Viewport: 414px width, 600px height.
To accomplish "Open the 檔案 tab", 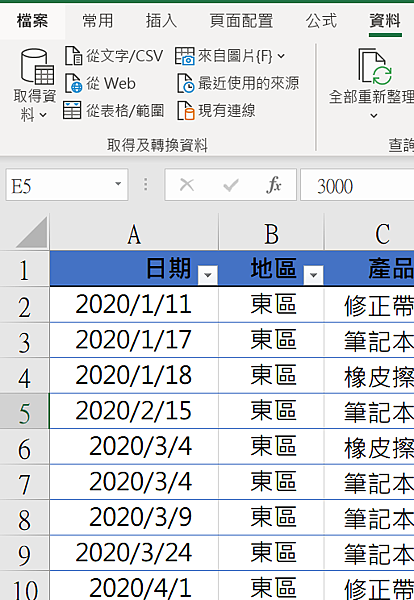I will pyautogui.click(x=33, y=21).
